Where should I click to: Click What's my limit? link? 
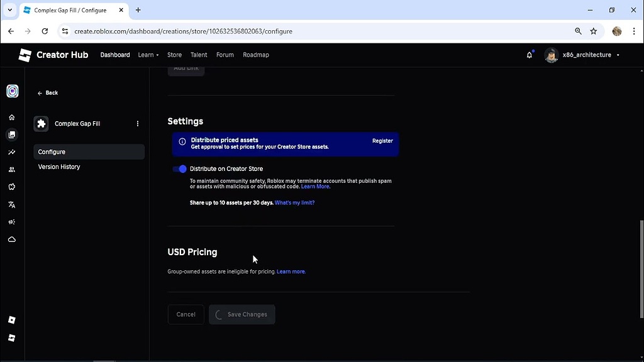[294, 202]
